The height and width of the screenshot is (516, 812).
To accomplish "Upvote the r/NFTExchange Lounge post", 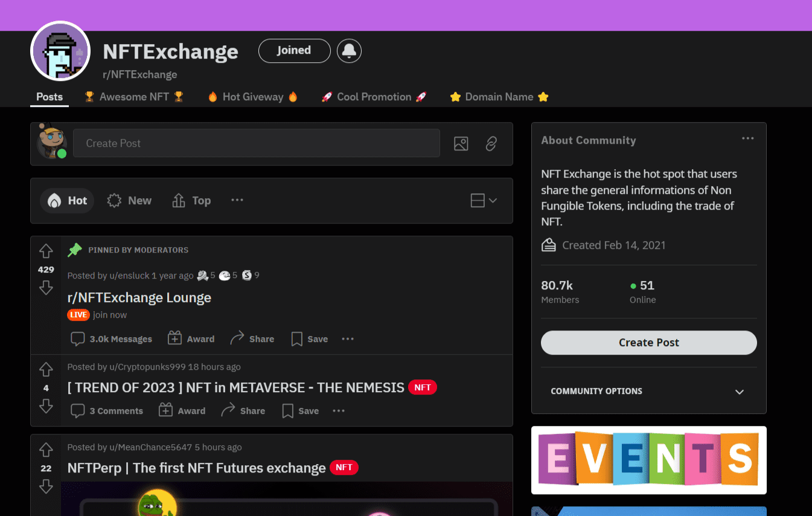I will click(46, 251).
